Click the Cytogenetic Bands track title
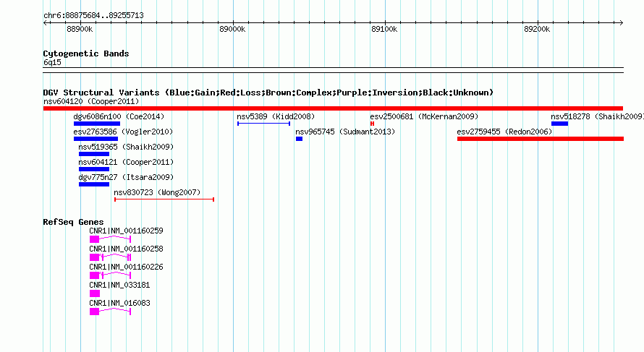The image size is (644, 352). click(86, 53)
